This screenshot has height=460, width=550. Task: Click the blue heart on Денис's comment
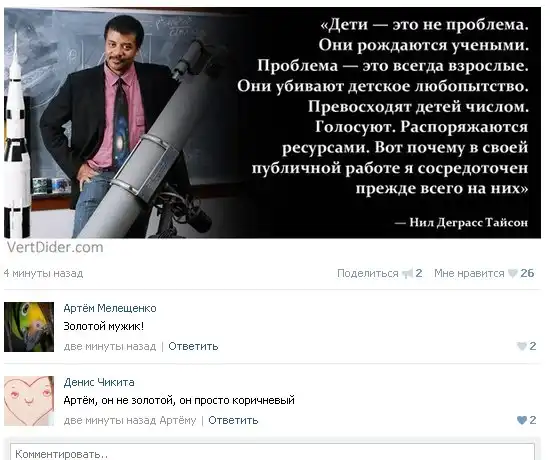522,420
